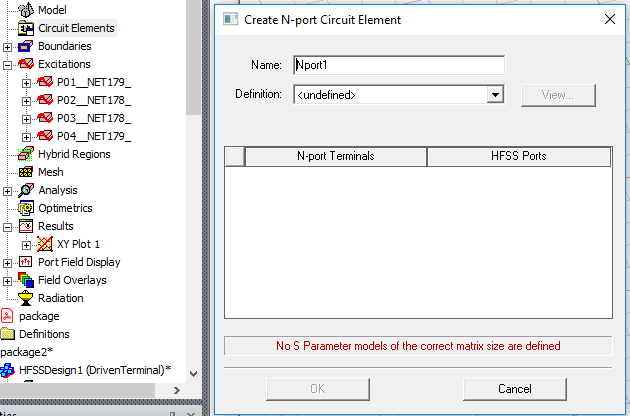
Task: Click the N-port Terminals column header
Action: 335,156
